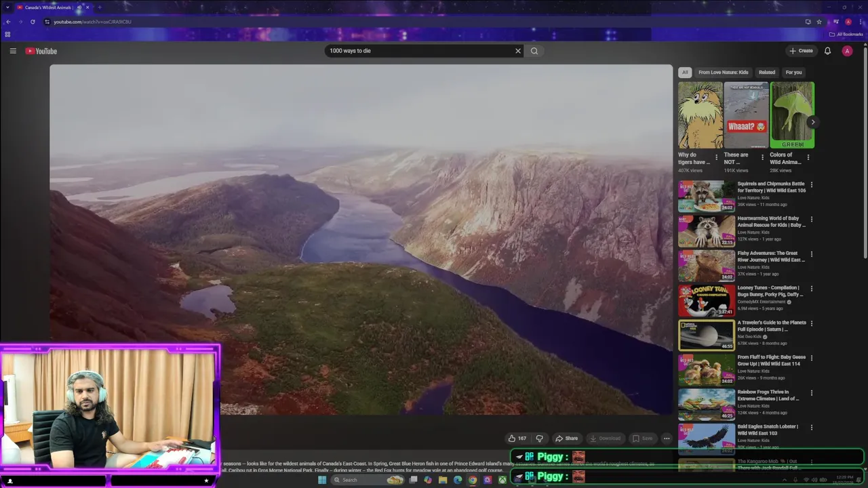Open channel ComedyMX Entertainment link
This screenshot has height=488, width=868.
coord(762,302)
